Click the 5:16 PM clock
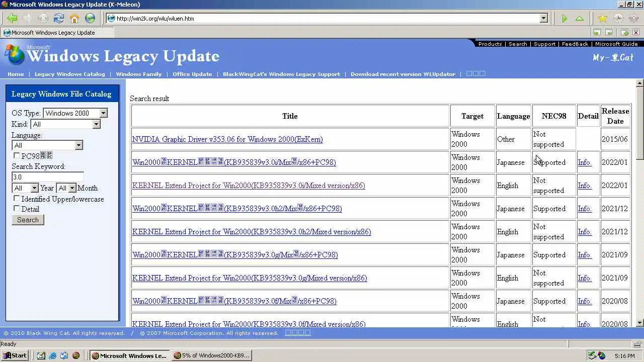Image resolution: width=644 pixels, height=362 pixels. (x=624, y=356)
